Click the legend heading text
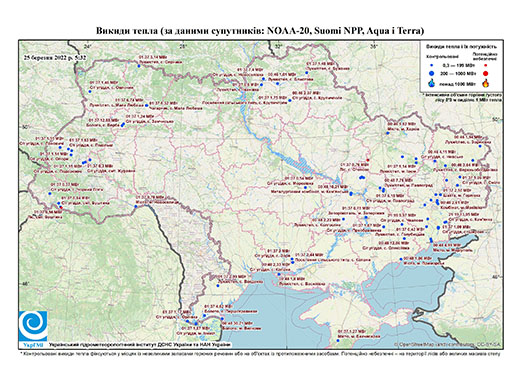Screen dimensions: 520x368 point(462,46)
